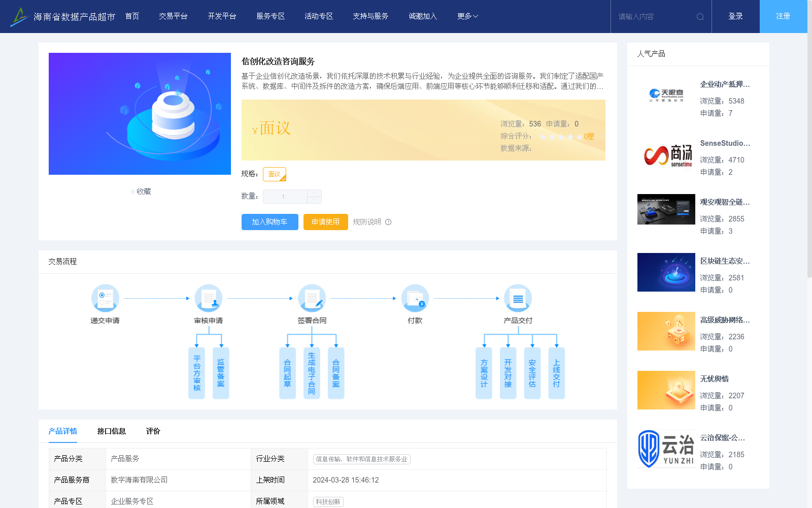This screenshot has width=812, height=508.
Task: Click the 合同备案 sub-step box
Action: (336, 373)
